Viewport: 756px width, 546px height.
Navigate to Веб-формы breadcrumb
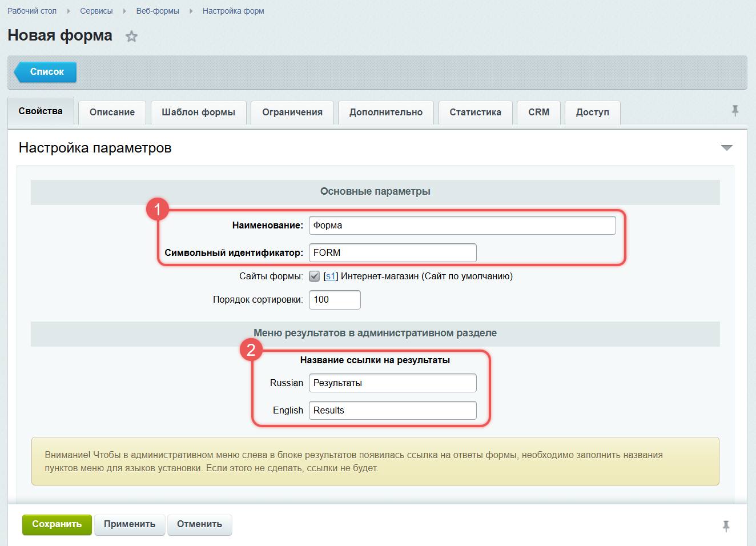158,11
